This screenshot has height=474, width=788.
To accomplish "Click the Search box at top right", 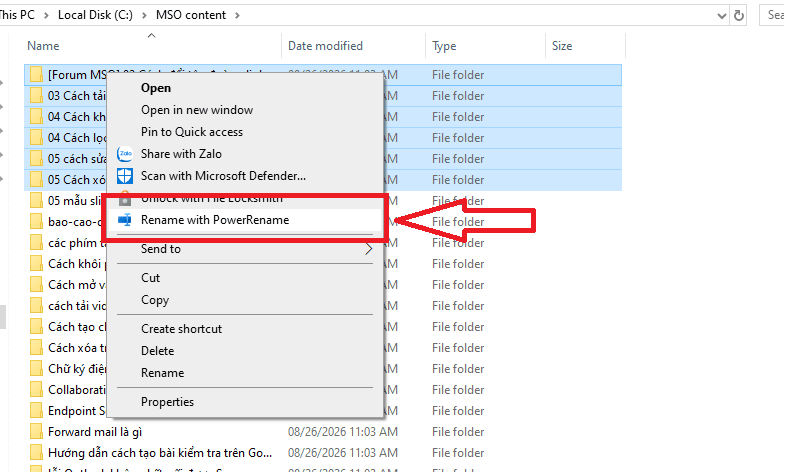I will [773, 15].
